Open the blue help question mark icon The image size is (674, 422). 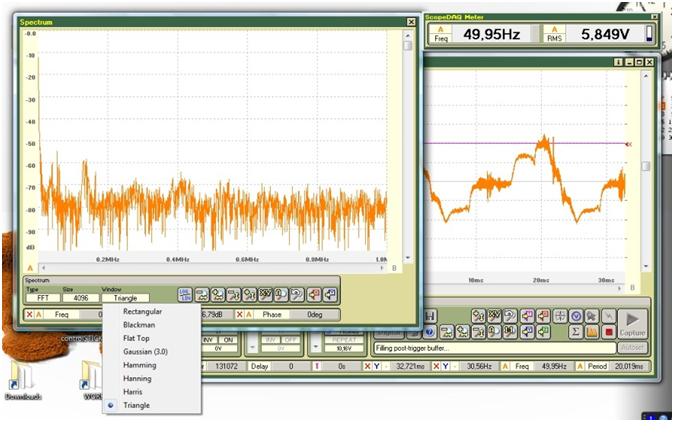coord(429,332)
